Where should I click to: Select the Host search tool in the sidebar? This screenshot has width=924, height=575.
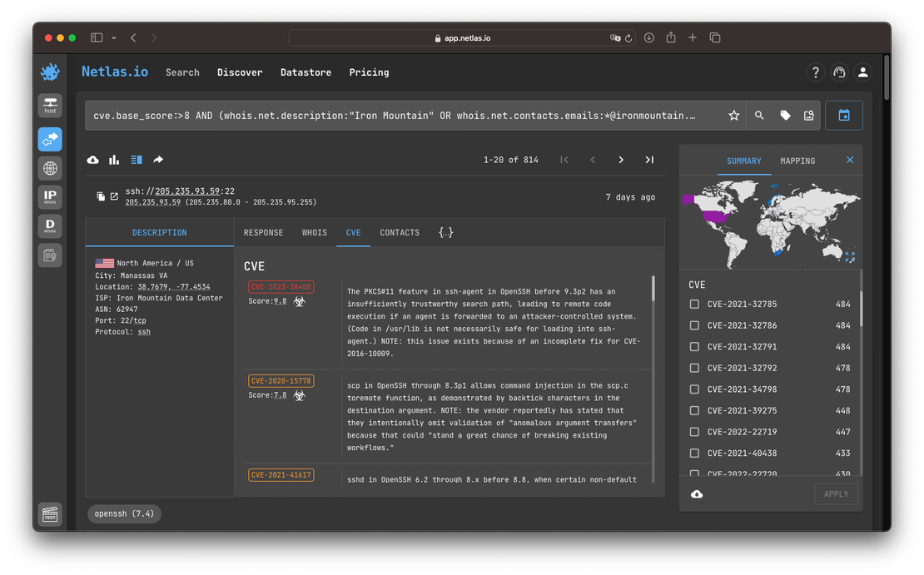point(50,106)
